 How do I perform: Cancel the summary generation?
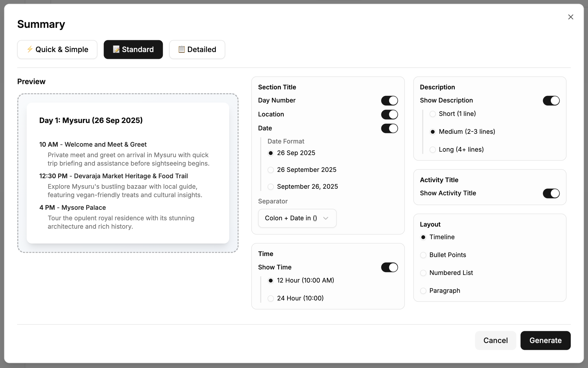point(495,340)
